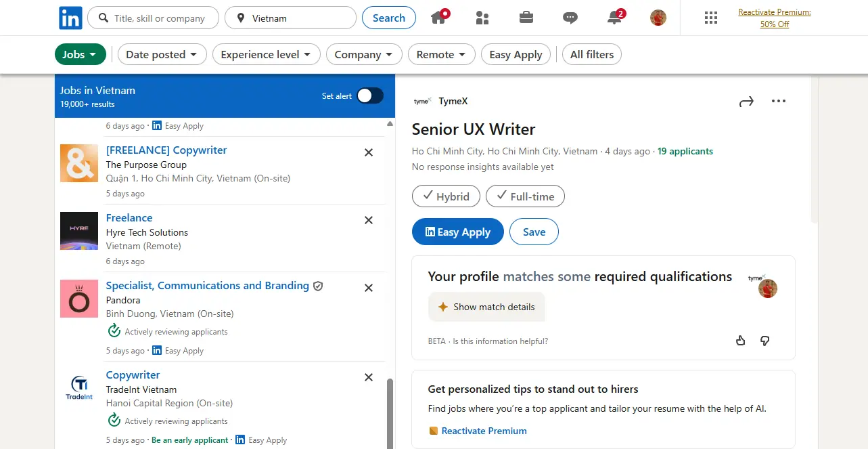The width and height of the screenshot is (868, 449).
Task: Open the profile avatar menu
Action: coord(658,18)
